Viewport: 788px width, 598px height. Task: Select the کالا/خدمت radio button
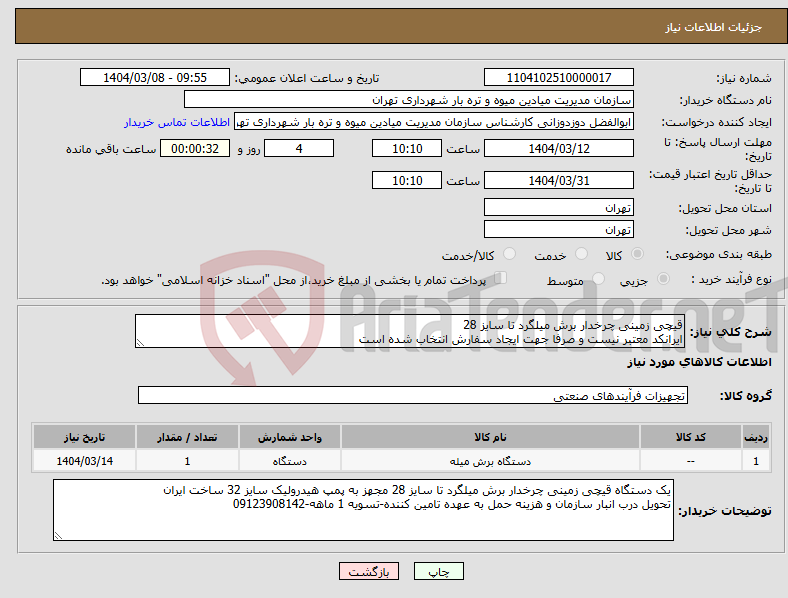(510, 254)
